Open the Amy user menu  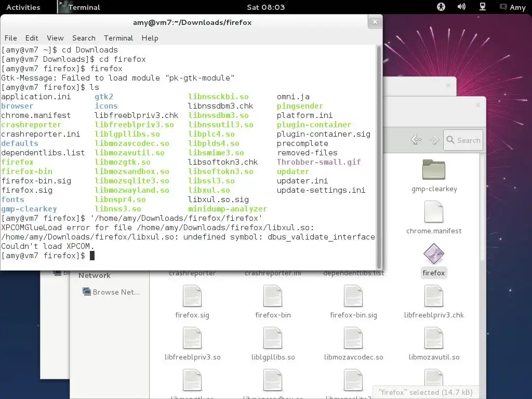(513, 7)
